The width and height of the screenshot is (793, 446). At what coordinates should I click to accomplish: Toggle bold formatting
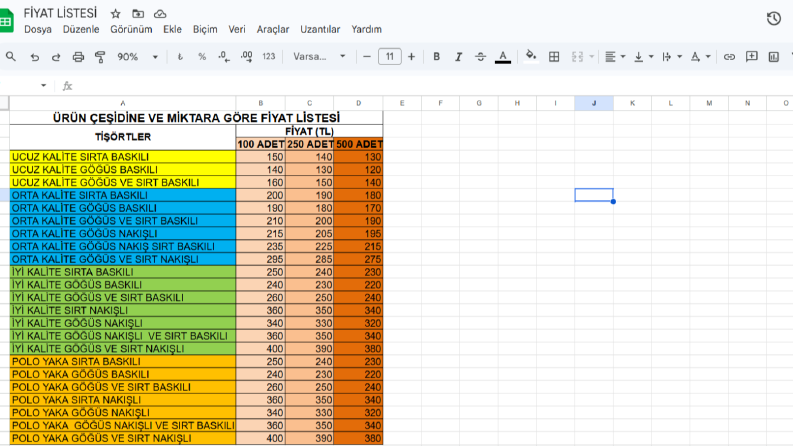[436, 57]
